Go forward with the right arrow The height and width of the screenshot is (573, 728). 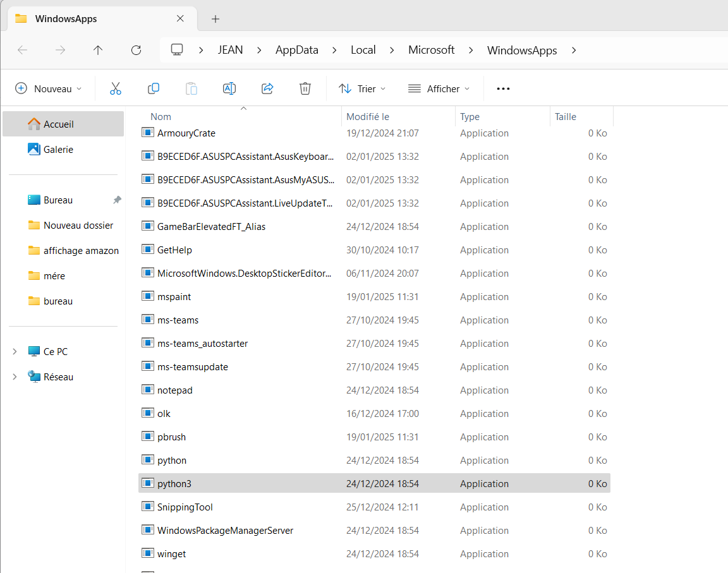pos(61,50)
